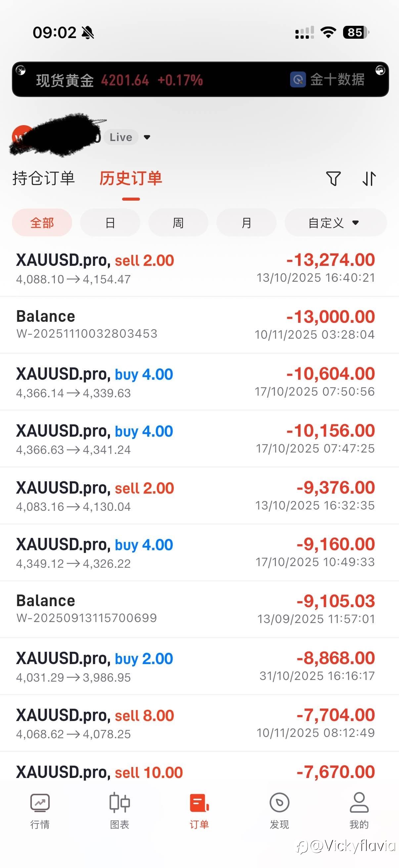
Task: Select the 全部 filter chip
Action: coord(42,223)
